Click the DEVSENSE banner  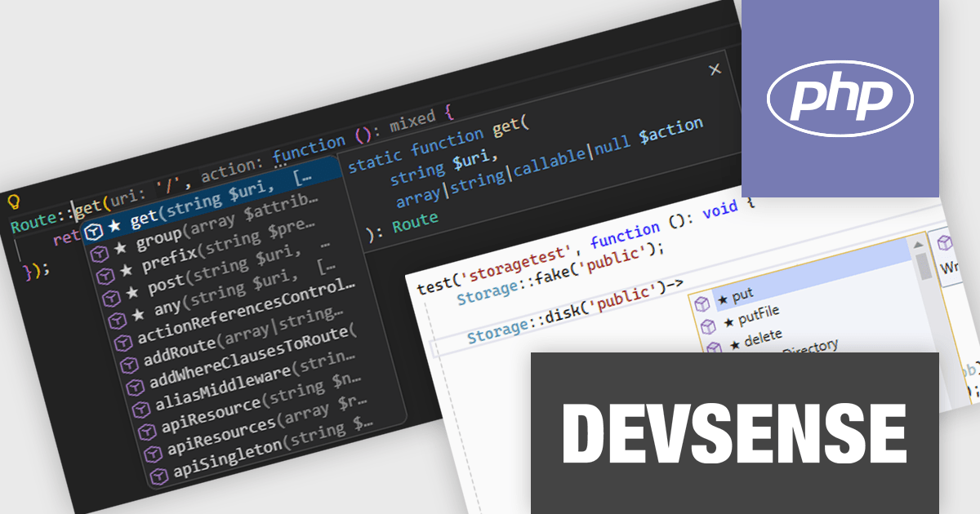(x=735, y=433)
